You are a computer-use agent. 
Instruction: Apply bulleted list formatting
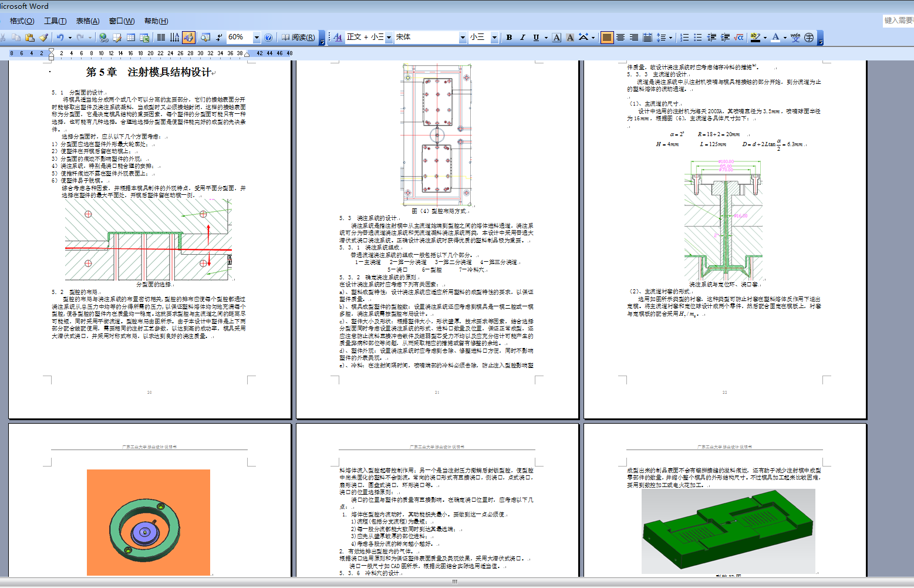coord(698,38)
